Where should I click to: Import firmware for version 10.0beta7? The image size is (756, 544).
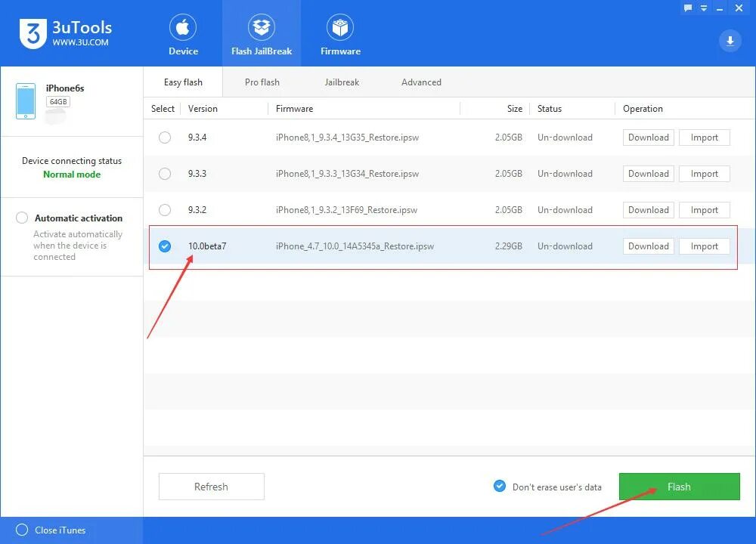(704, 246)
